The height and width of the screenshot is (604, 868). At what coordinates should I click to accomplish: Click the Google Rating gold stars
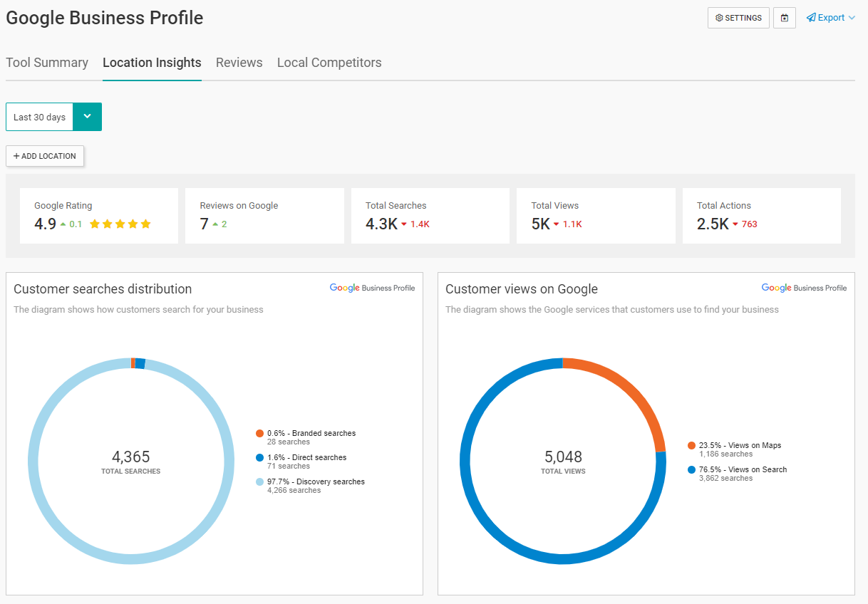click(120, 224)
